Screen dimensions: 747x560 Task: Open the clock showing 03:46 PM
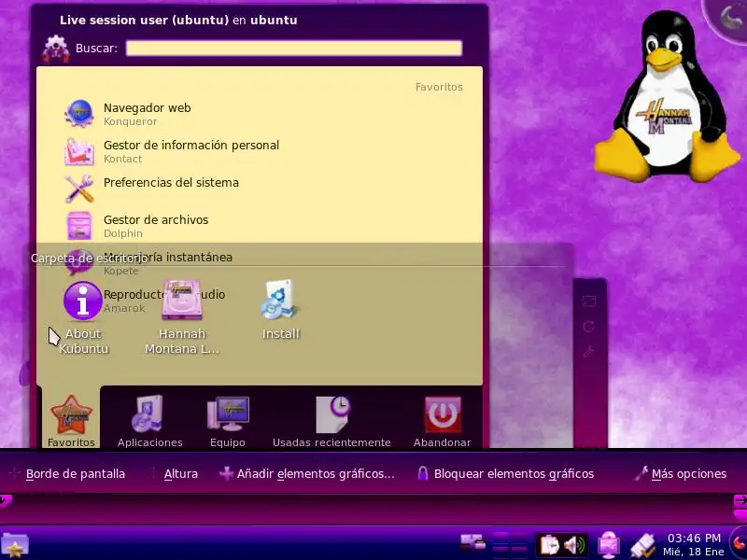(694, 545)
